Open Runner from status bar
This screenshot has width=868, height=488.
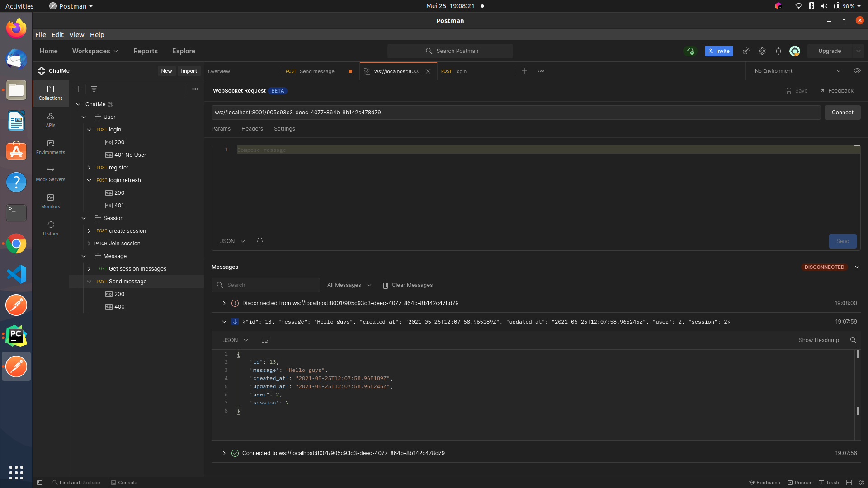800,483
